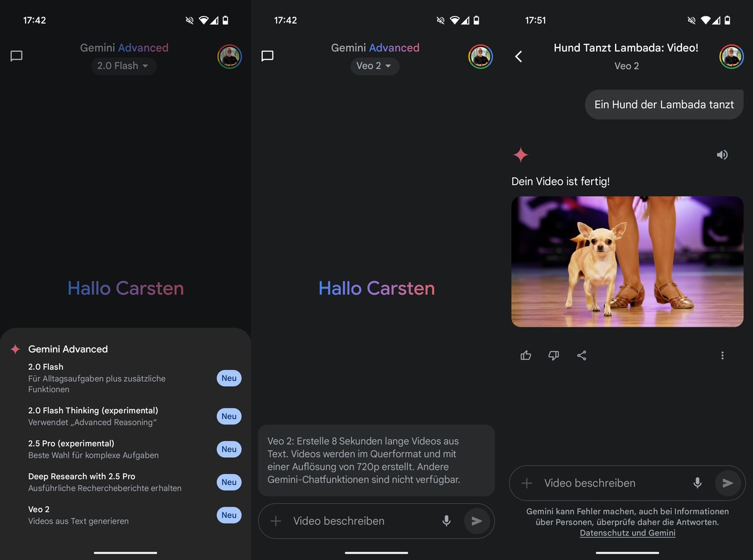Open profile avatar next to Hund Tanzt Lambada title
753x560 pixels.
(731, 56)
